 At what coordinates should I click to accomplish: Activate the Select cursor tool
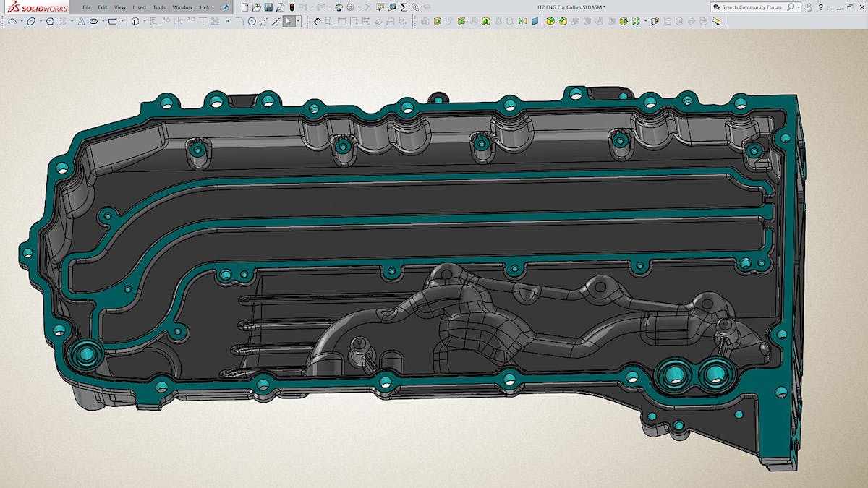point(288,21)
